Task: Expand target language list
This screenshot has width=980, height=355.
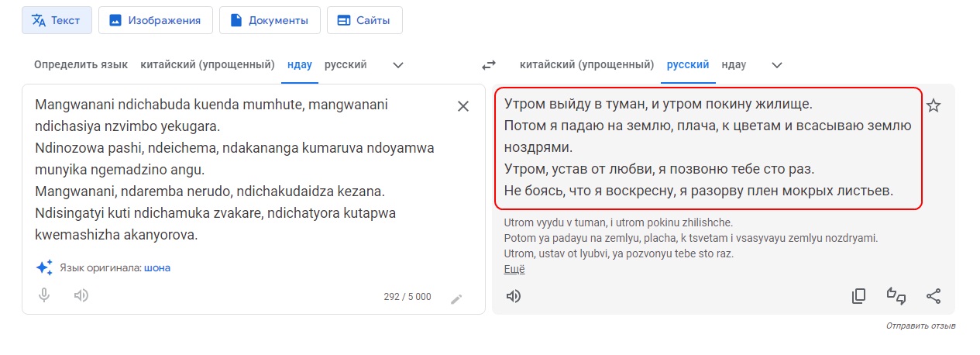Action: [x=777, y=65]
